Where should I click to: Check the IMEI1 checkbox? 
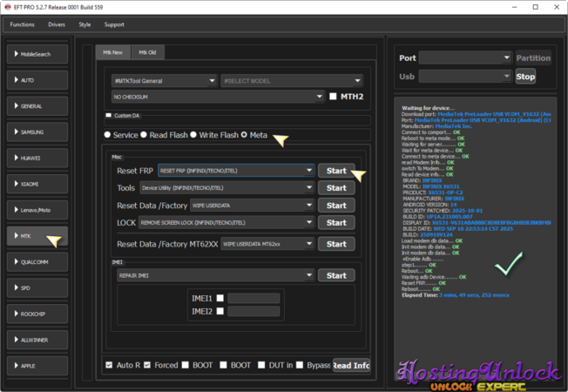pos(220,298)
